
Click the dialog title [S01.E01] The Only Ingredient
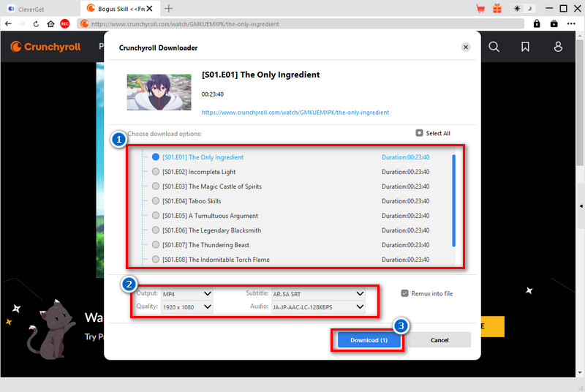[x=260, y=75]
